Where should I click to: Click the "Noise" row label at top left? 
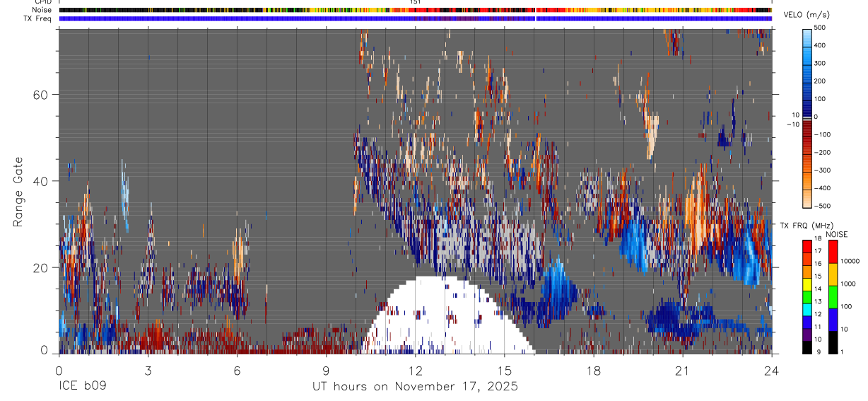click(x=42, y=10)
